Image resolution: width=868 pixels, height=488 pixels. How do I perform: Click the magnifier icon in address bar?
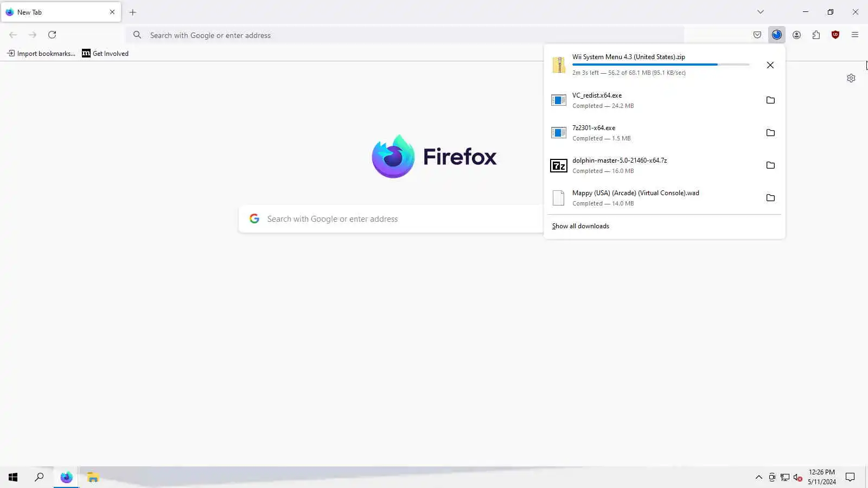click(137, 35)
